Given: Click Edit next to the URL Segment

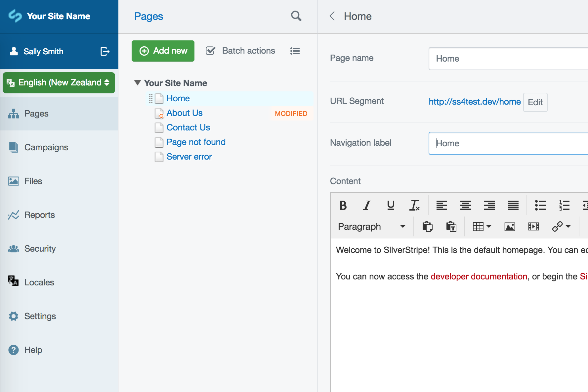Looking at the screenshot, I should coord(535,102).
